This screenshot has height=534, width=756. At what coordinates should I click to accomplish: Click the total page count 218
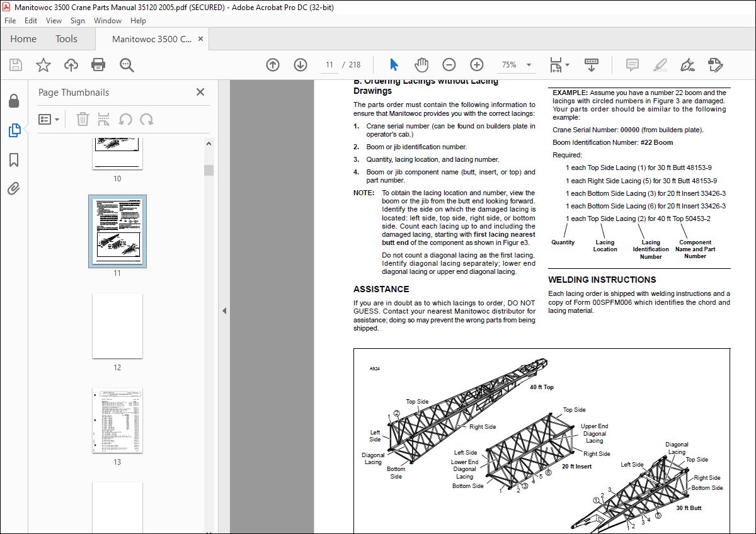click(x=355, y=65)
